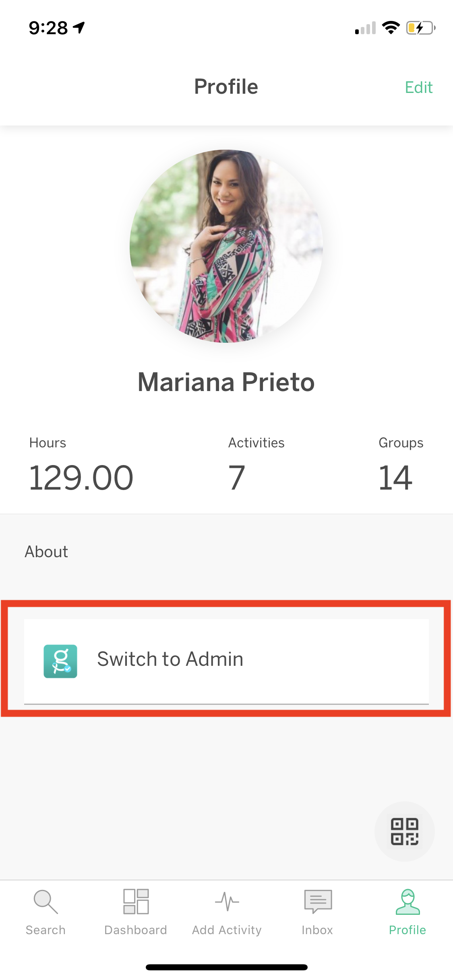Open the Dashboard grid icon
Viewport: 453px width, 980px height.
pos(136,901)
